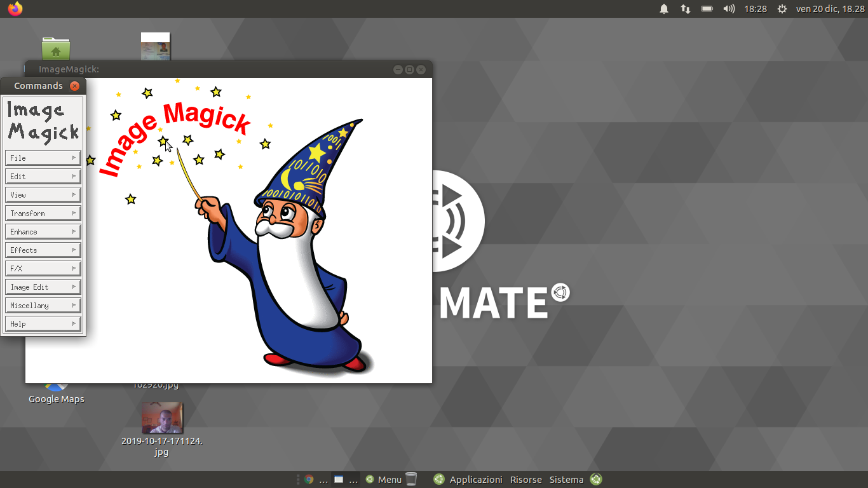Open the Miscellany menu button
This screenshot has height=488, width=868.
(43, 305)
